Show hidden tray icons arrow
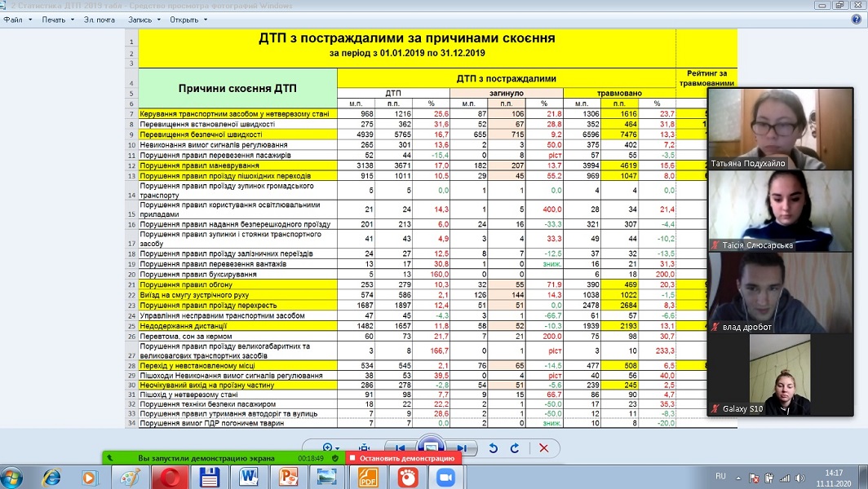This screenshot has height=489, width=868. 738,478
